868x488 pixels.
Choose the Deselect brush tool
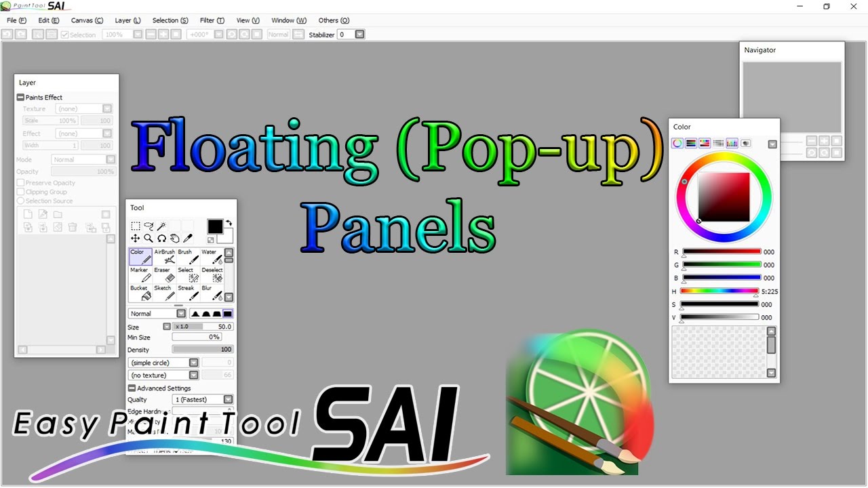(x=212, y=274)
